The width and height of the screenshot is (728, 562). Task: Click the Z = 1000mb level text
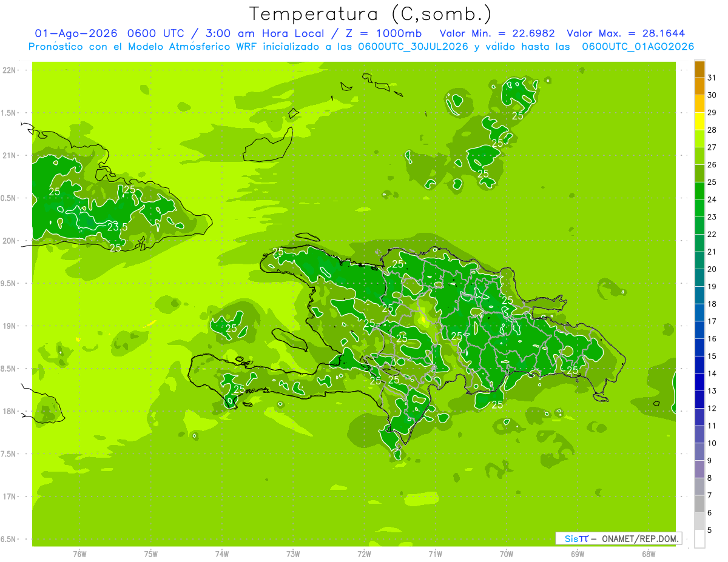[382, 33]
